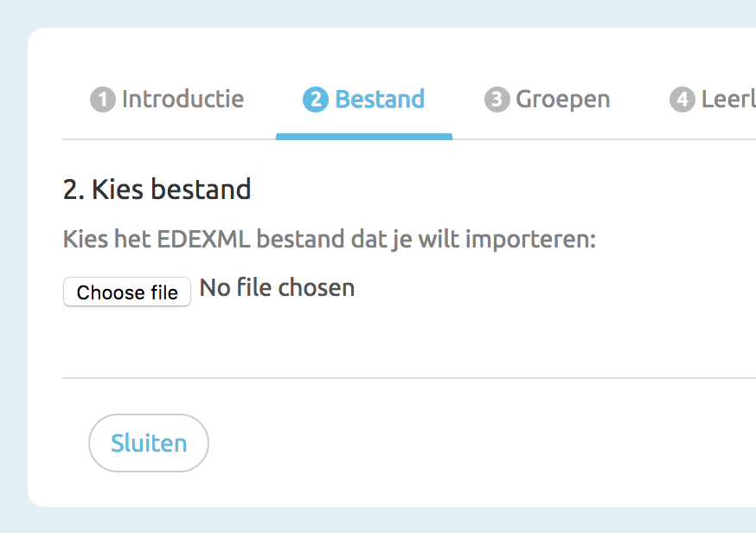The image size is (756, 533).
Task: Switch to the Groepen tab
Action: (563, 100)
